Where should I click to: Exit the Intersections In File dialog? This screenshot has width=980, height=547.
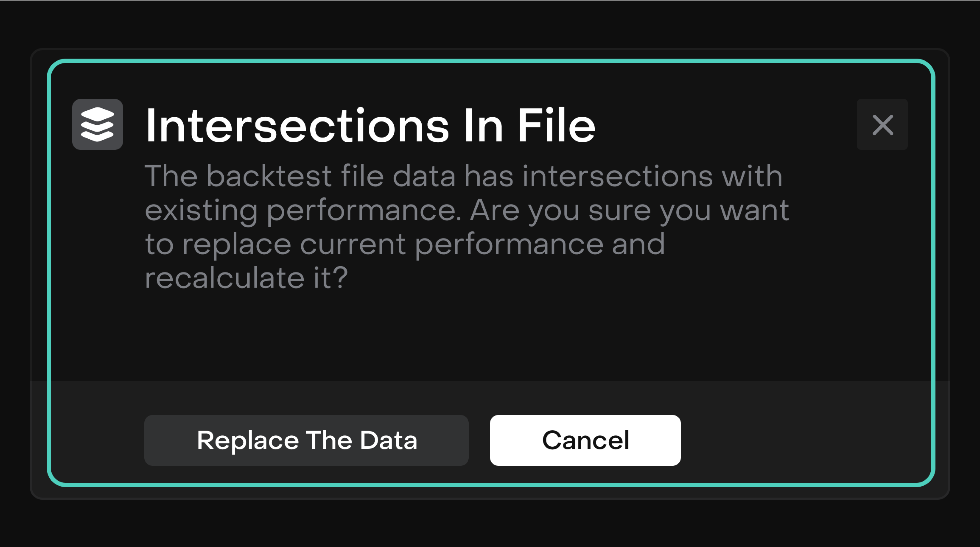882,124
